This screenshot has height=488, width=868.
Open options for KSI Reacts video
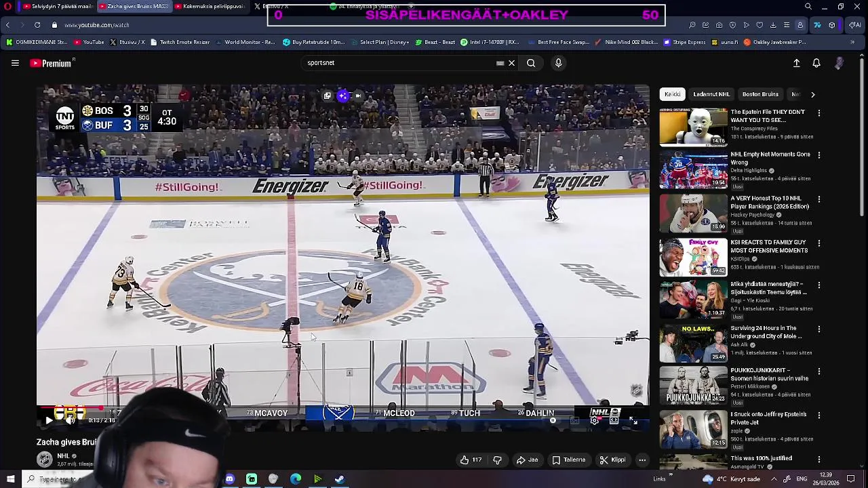818,243
